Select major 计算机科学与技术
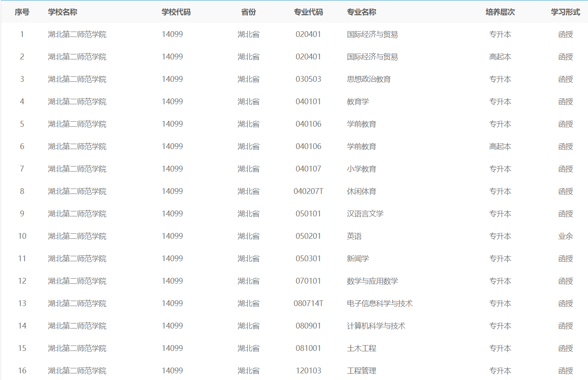The height and width of the screenshot is (380, 588). [376, 326]
